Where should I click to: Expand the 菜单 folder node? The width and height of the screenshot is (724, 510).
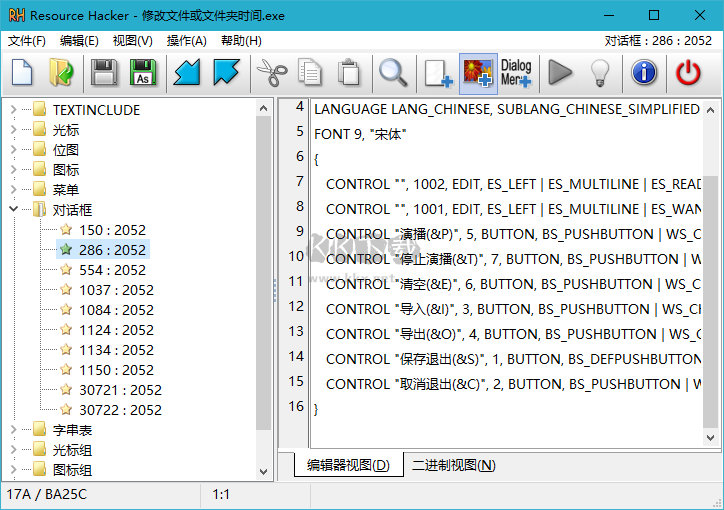pyautogui.click(x=13, y=189)
